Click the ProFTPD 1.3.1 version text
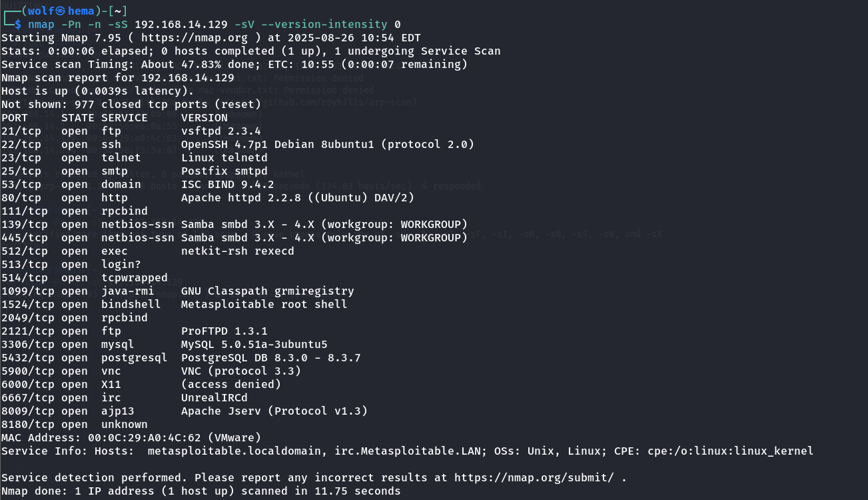This screenshot has height=500, width=868. (224, 331)
